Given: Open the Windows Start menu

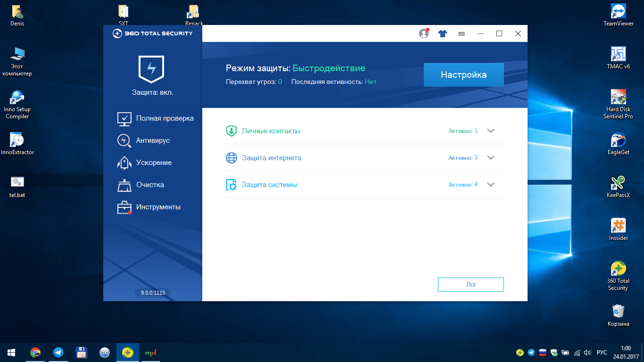Looking at the screenshot, I should [x=11, y=352].
